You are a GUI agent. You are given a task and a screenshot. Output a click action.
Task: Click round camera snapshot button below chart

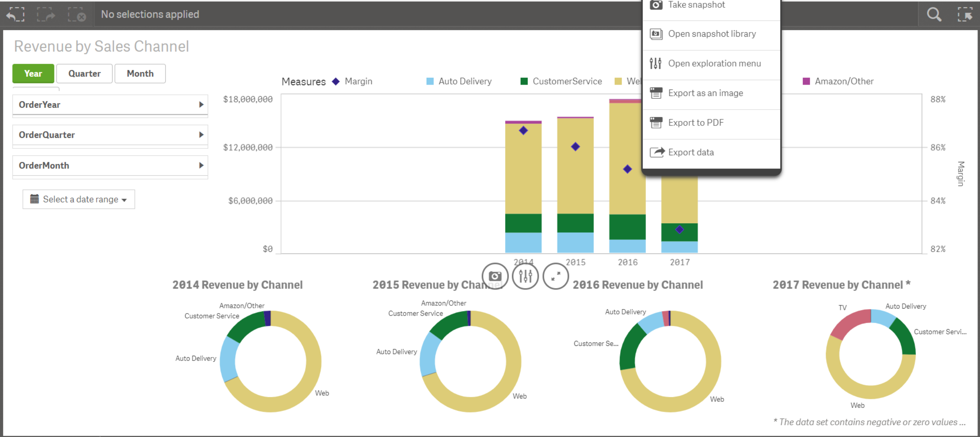pyautogui.click(x=495, y=276)
